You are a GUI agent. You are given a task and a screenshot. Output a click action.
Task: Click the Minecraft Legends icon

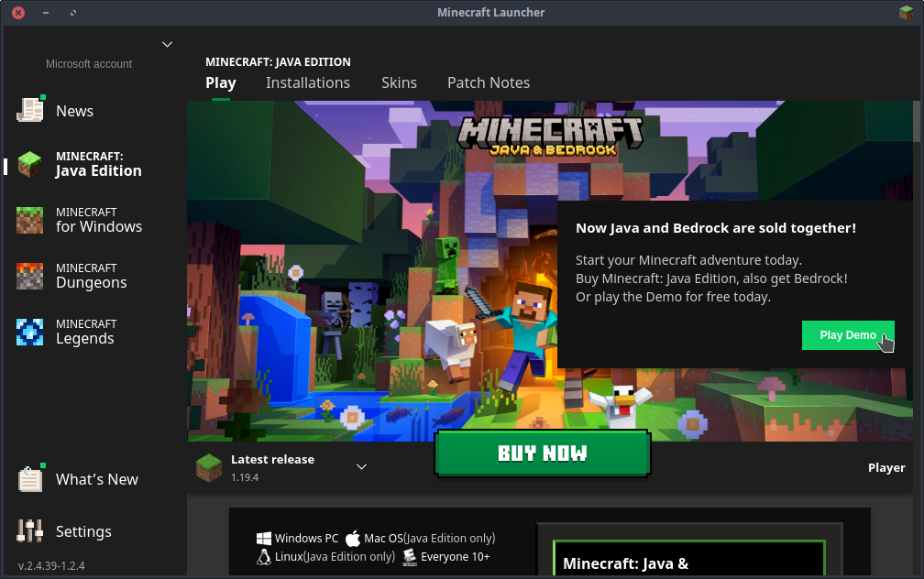tap(29, 332)
